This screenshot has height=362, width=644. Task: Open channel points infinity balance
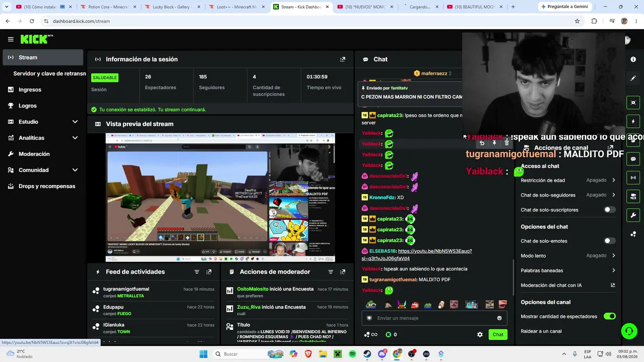click(370, 334)
